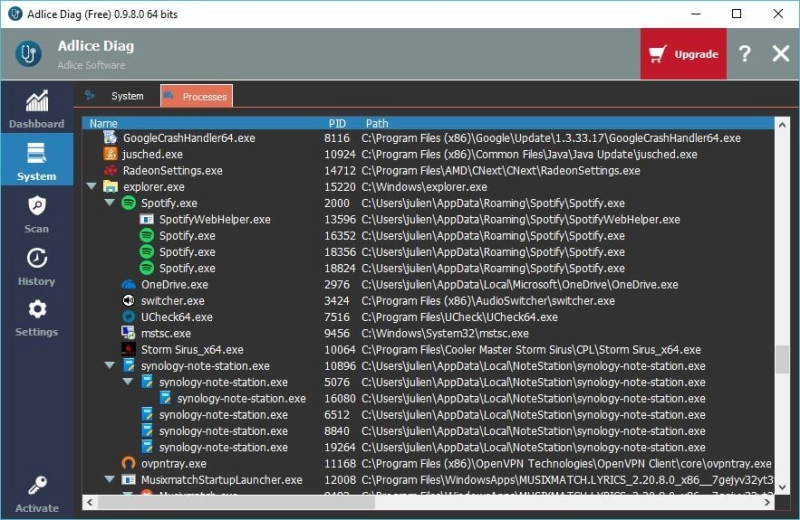800x520 pixels.
Task: Collapse the MusixmatchStartupLauncher.exe node
Action: coord(110,479)
